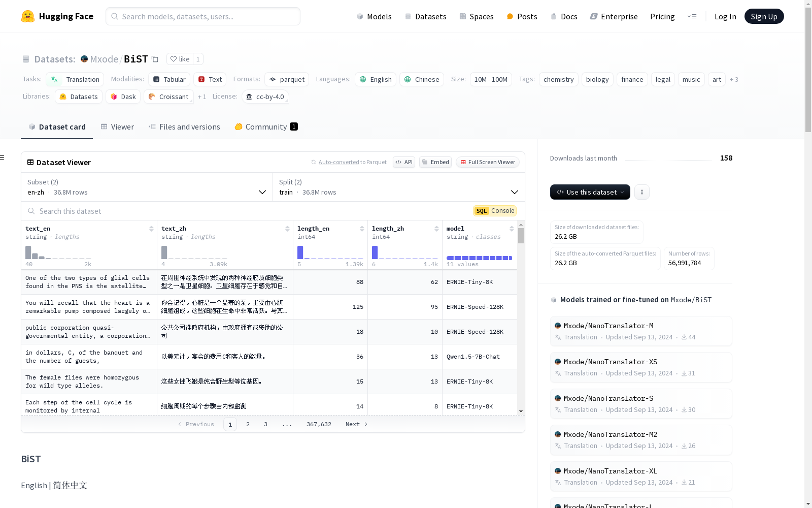Click the Croissant library tag

[x=168, y=97]
